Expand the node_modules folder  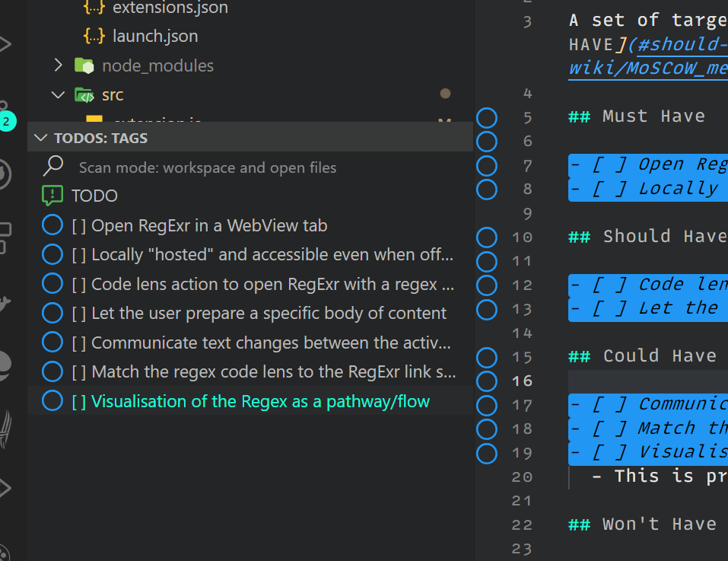tap(58, 65)
